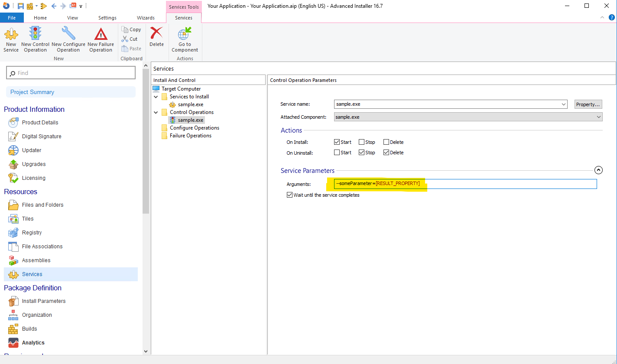Viewport: 617px width, 364px height.
Task: Enable the On Uninstall Start checkbox
Action: (337, 153)
